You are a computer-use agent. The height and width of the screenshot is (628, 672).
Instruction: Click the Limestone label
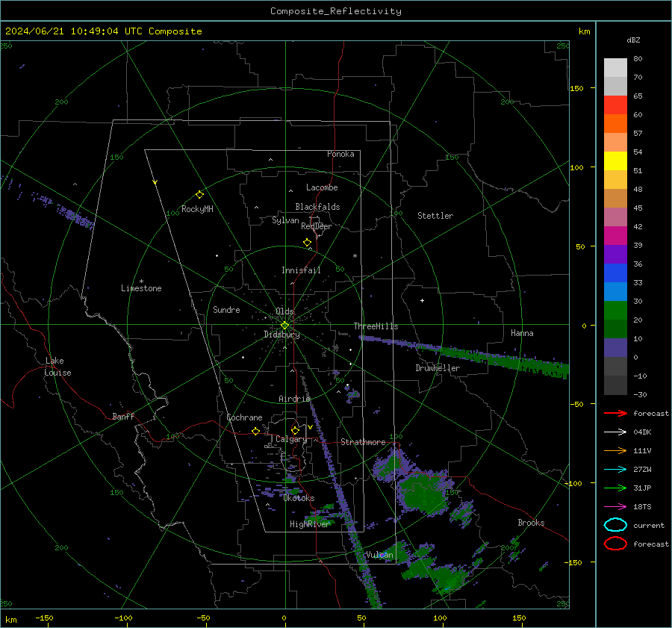(141, 288)
